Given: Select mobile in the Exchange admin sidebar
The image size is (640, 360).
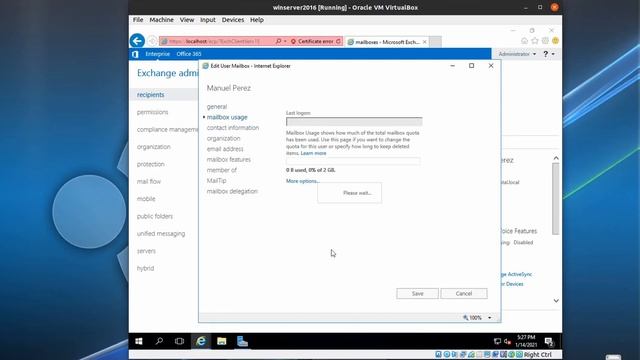Looking at the screenshot, I should point(146,199).
